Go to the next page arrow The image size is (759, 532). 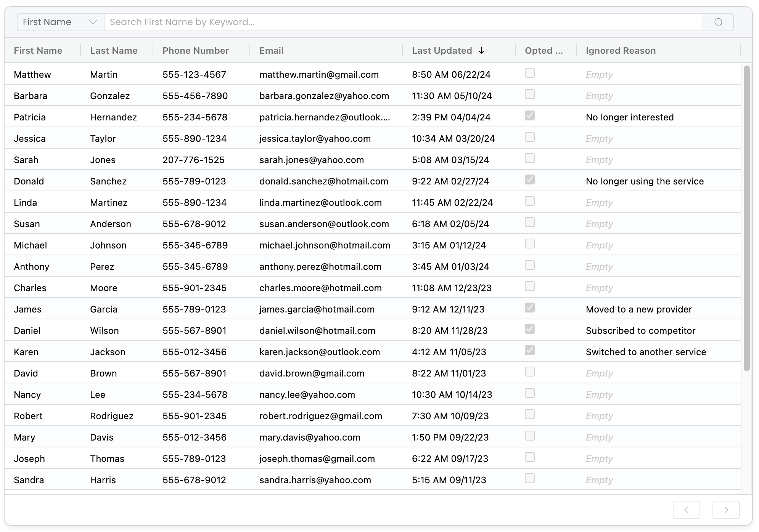[726, 510]
